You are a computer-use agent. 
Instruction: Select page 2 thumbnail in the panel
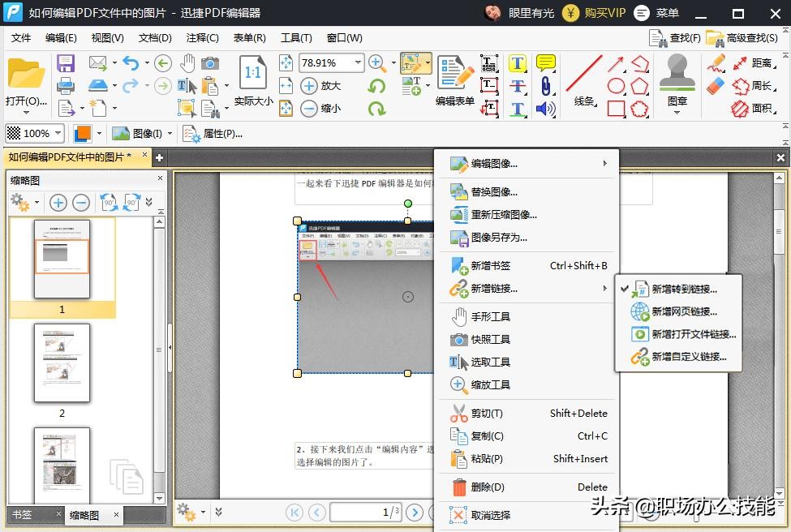62,365
